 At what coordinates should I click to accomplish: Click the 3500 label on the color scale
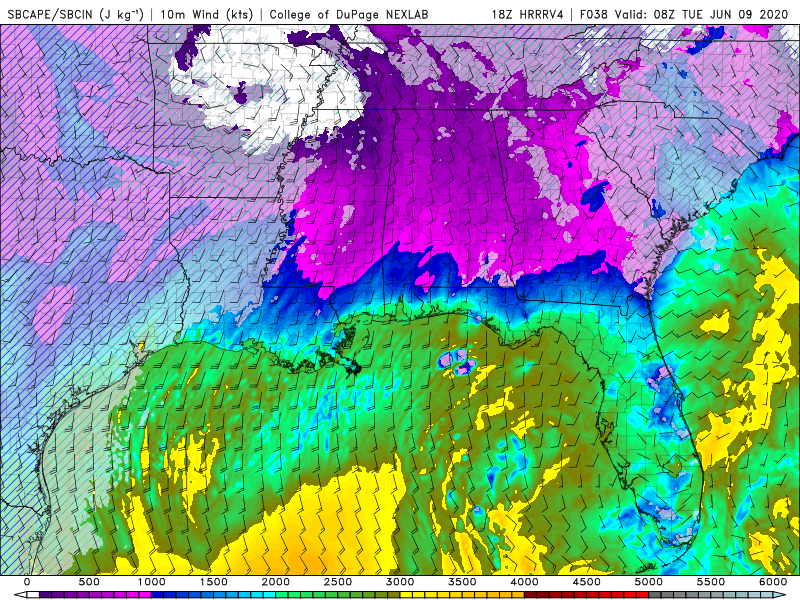point(463,582)
